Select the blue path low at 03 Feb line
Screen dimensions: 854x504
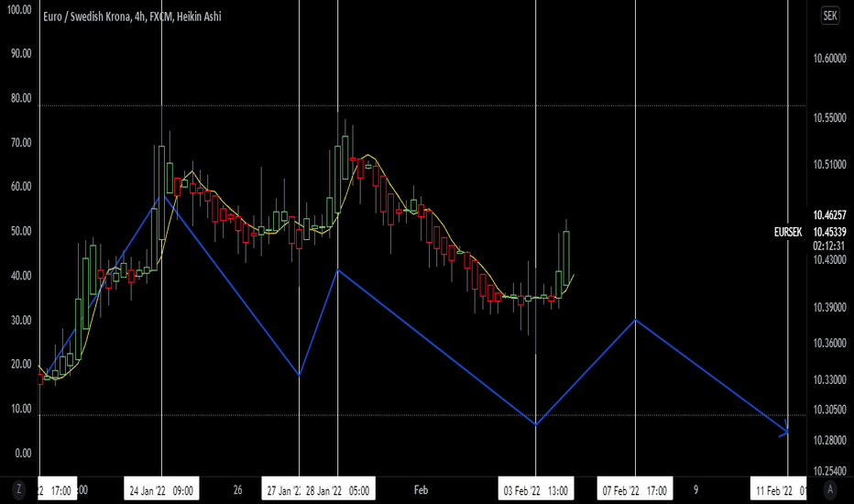(536, 424)
